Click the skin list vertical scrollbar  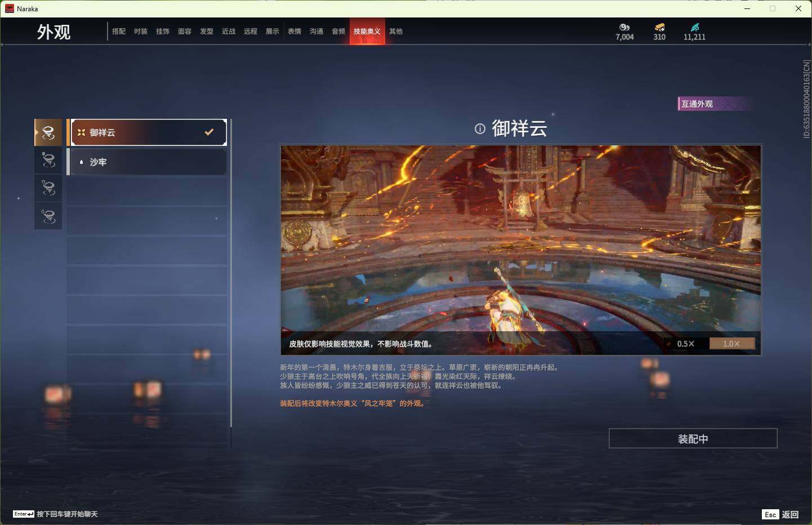tap(231, 273)
